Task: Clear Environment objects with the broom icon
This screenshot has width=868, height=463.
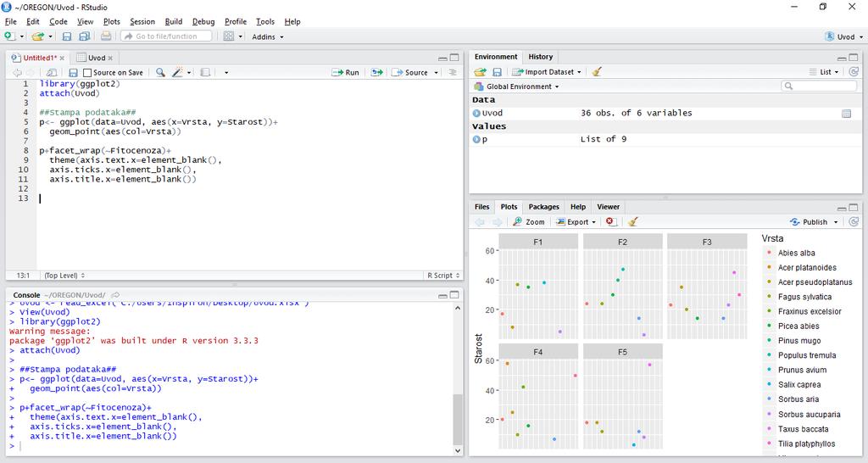Action: [x=596, y=71]
